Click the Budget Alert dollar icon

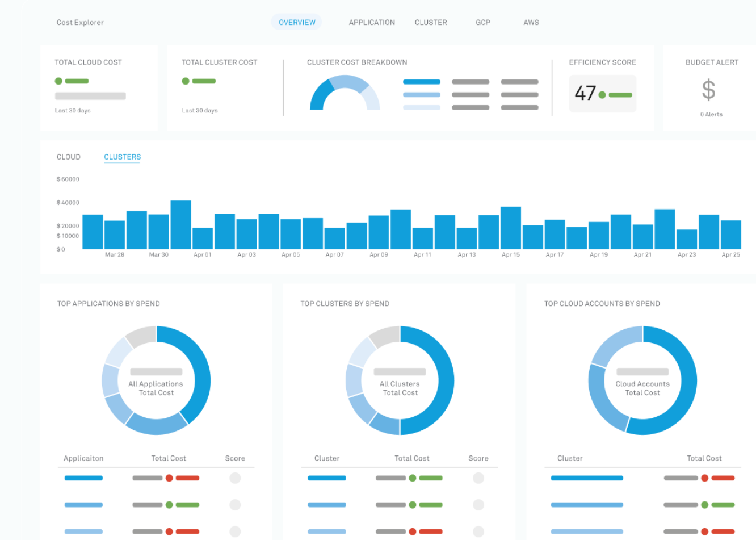click(x=708, y=90)
